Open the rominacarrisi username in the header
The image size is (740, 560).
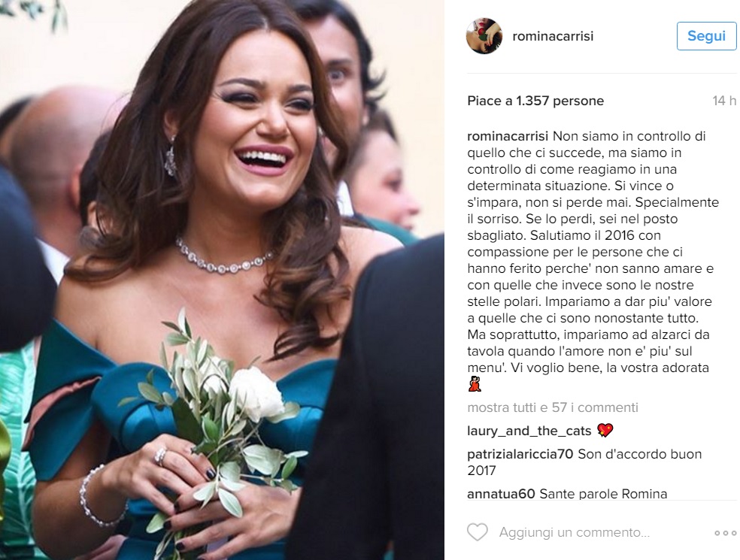click(553, 36)
